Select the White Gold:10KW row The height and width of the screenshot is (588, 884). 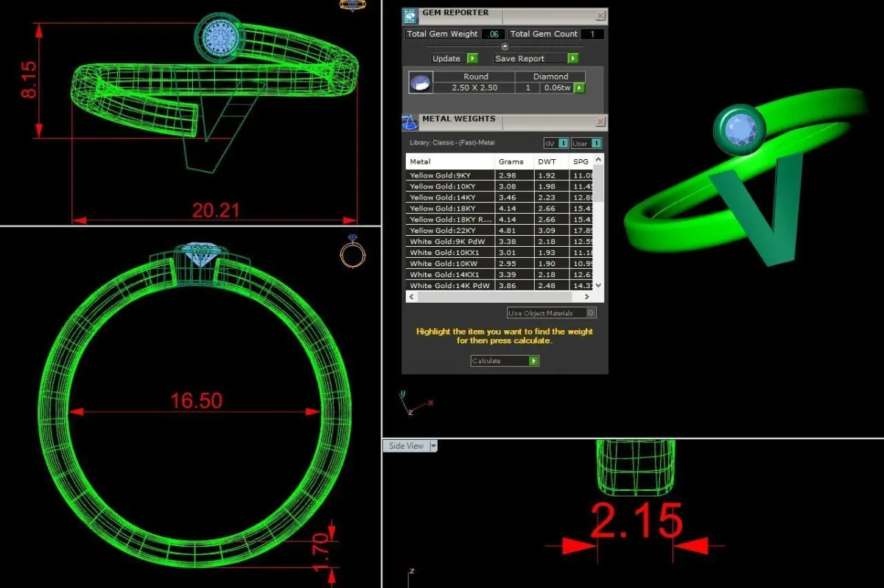point(499,264)
